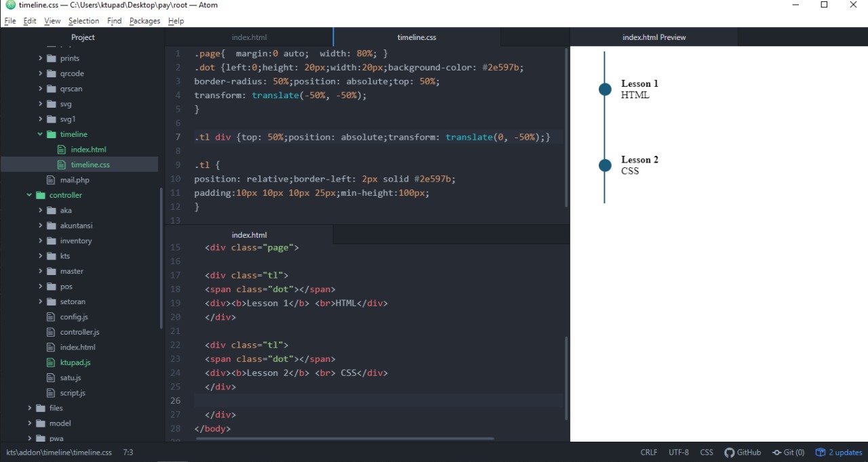Switch to the index.html Preview tab
This screenshot has width=868, height=462.
[x=653, y=37]
